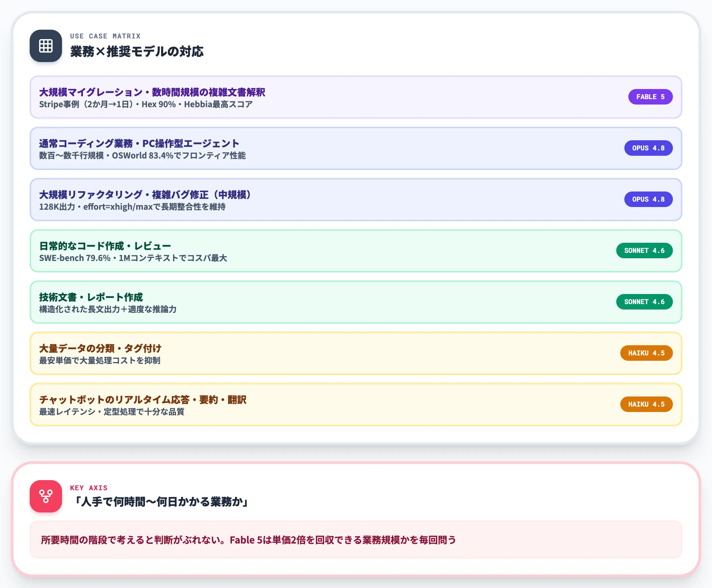Screen dimensions: 712x588
Task: Click the SONNET 4.6 badge in 技術文書 row
Action: tap(644, 302)
